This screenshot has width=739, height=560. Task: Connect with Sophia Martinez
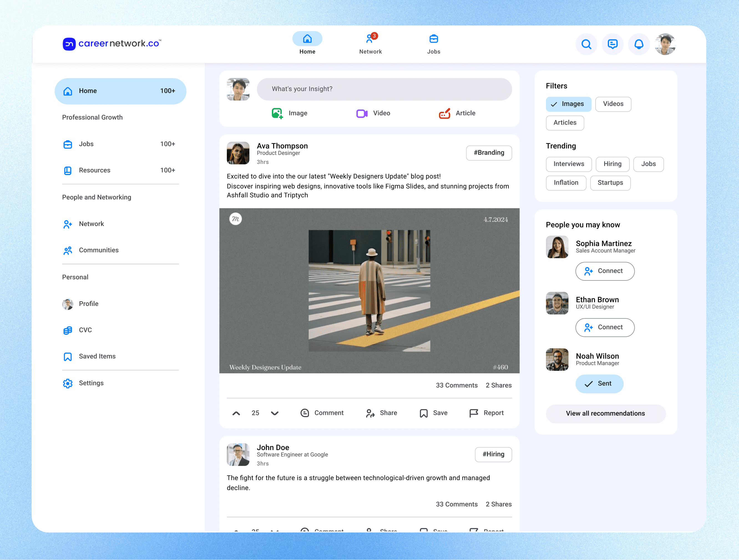tap(604, 271)
